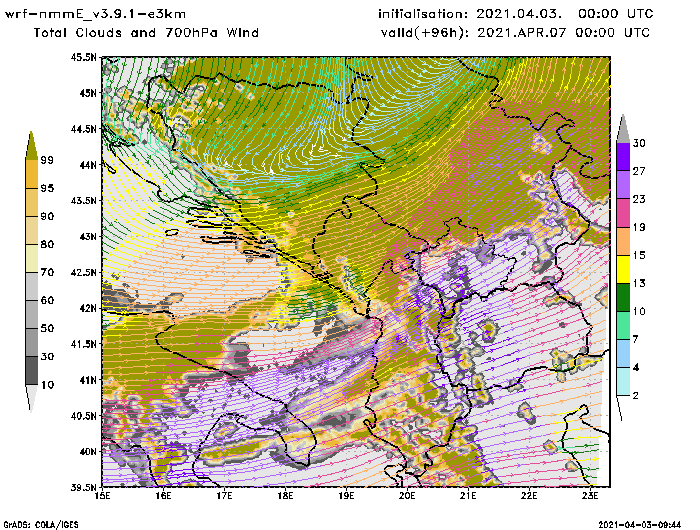Click the orange wind swatch between 15 and 19
The height and width of the screenshot is (530, 700).
point(623,241)
